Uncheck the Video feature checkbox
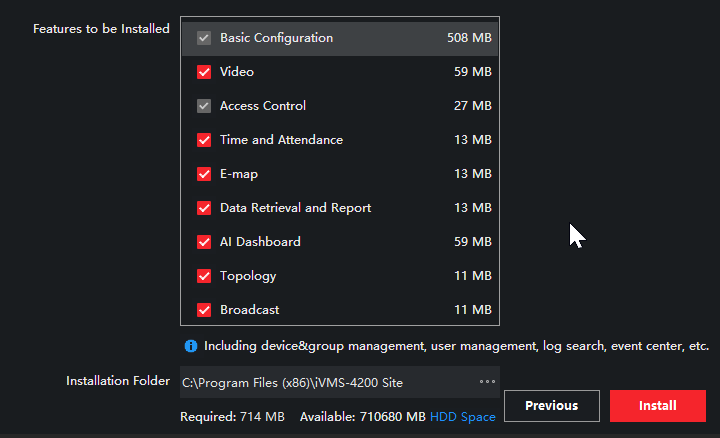Image resolution: width=720 pixels, height=438 pixels. pyautogui.click(x=204, y=72)
